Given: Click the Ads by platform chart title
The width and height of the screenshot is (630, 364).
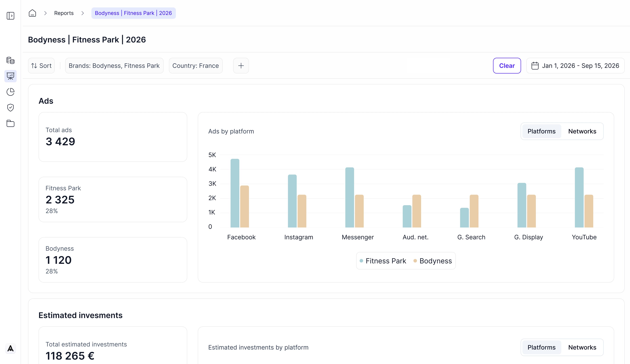Looking at the screenshot, I should coord(231,131).
